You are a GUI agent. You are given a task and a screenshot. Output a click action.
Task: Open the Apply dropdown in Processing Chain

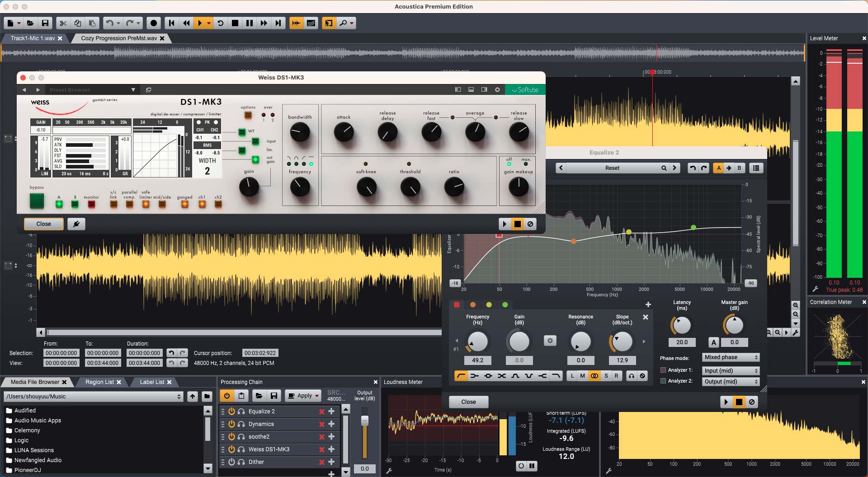317,396
